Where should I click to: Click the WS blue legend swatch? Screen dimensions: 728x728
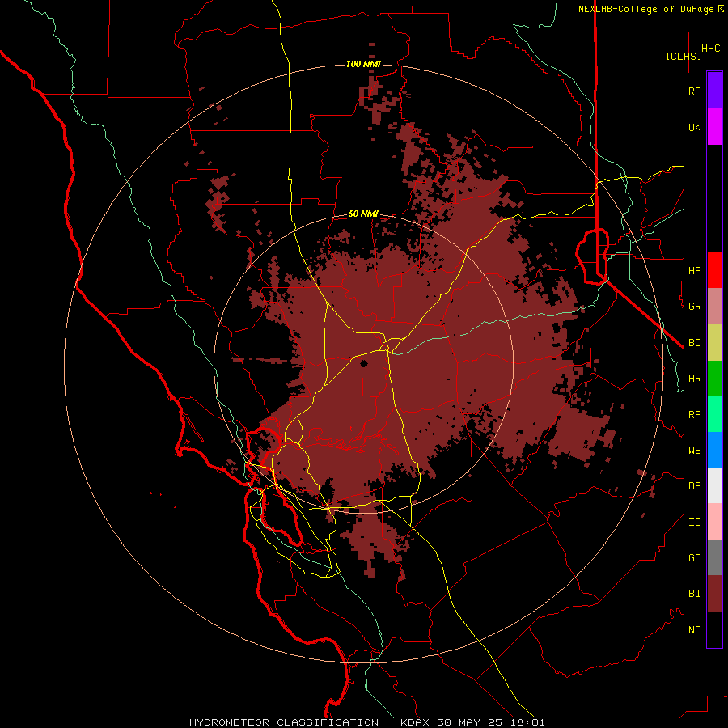pyautogui.click(x=714, y=450)
